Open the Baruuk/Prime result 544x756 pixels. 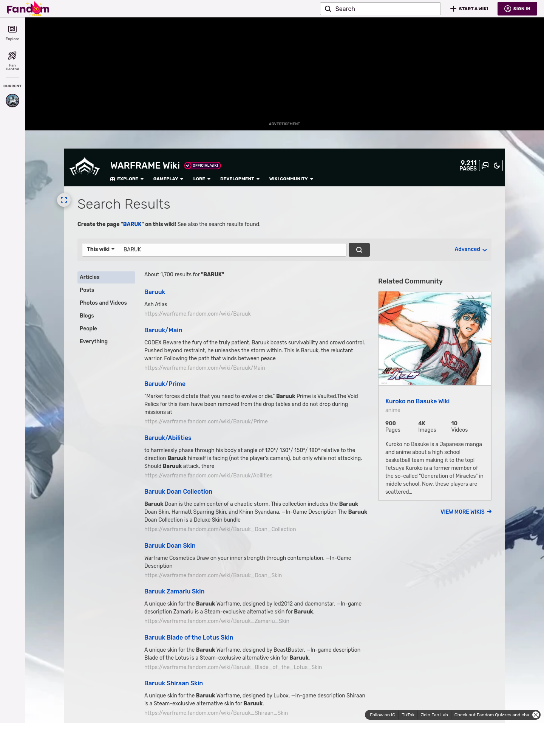tap(165, 384)
